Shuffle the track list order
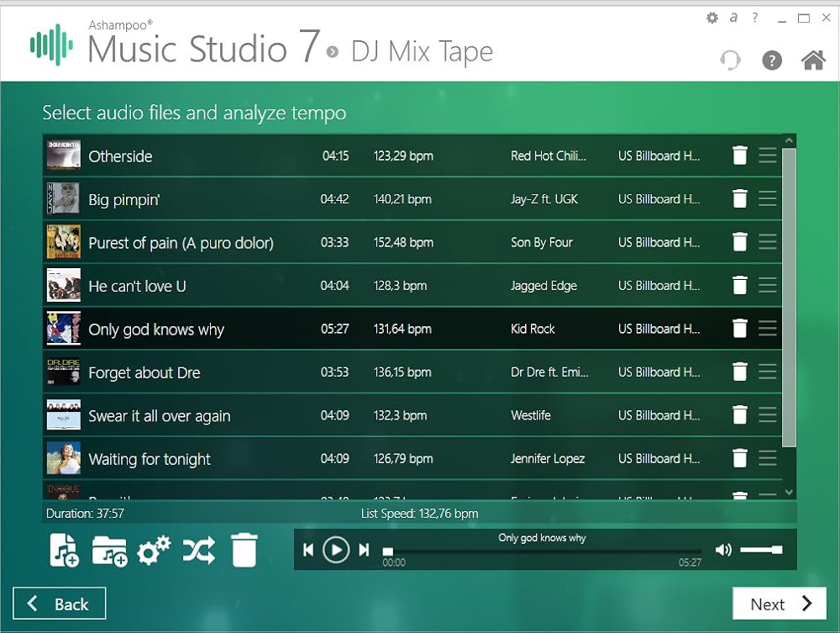840x633 pixels. tap(199, 551)
